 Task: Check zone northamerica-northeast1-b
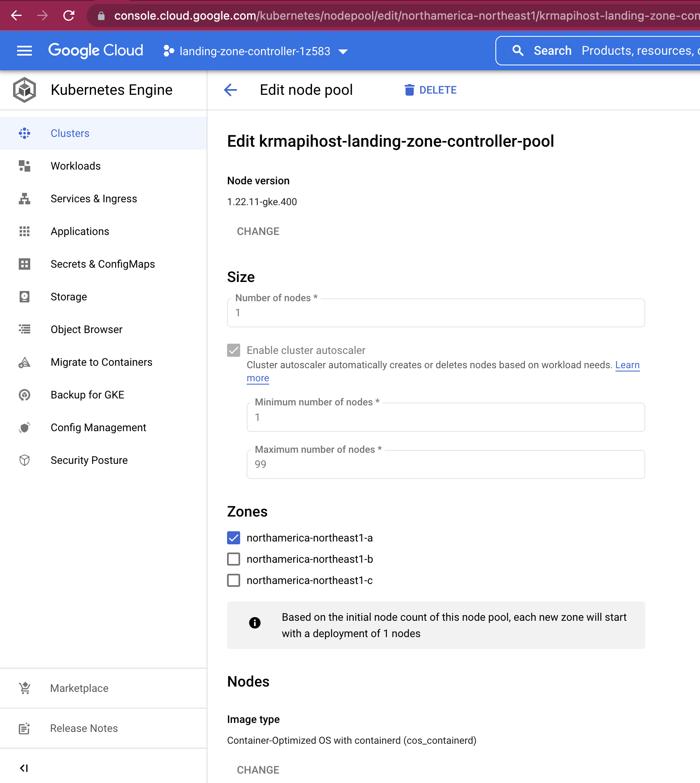[233, 559]
